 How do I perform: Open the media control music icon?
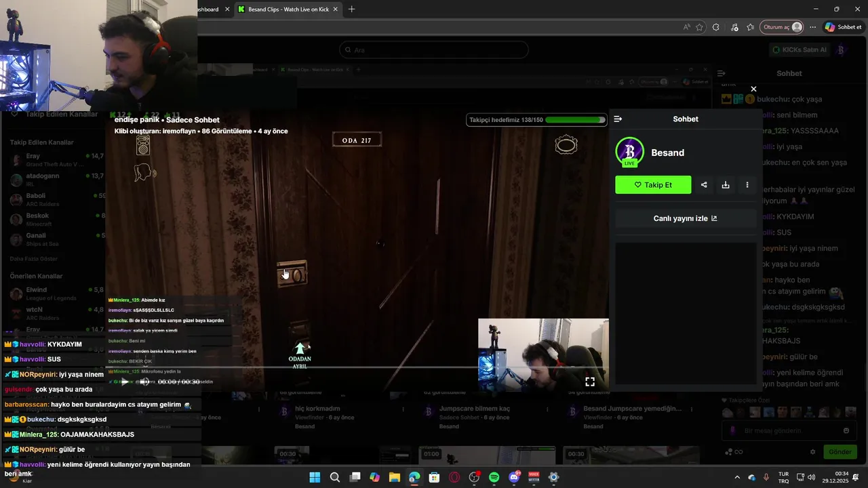coord(734,27)
